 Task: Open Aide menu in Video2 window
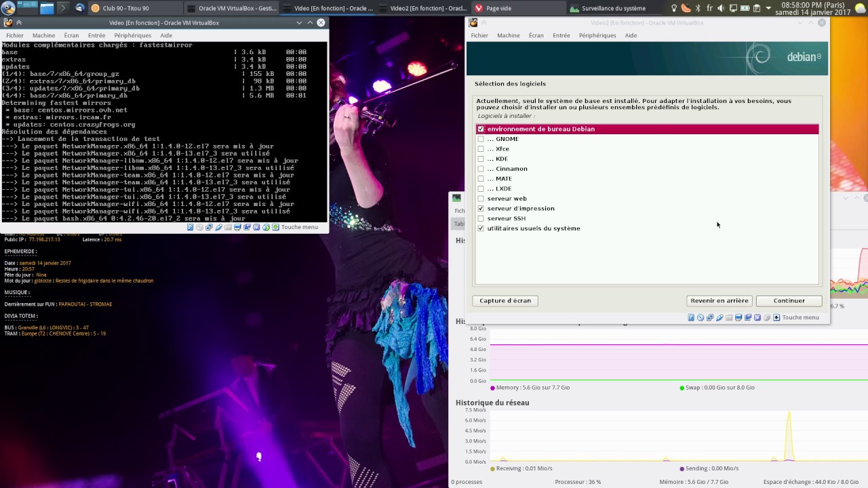click(x=631, y=35)
